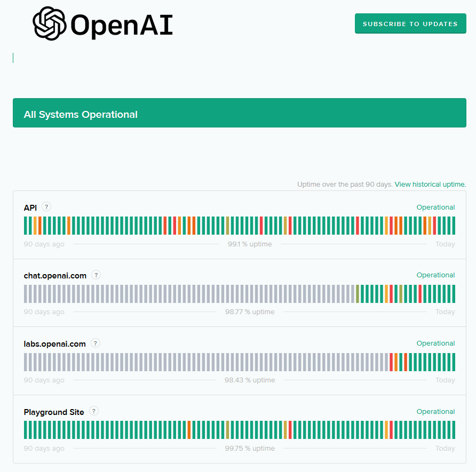Open the Playground Site help question-mark icon
Image resolution: width=476 pixels, height=472 pixels.
pyautogui.click(x=94, y=411)
